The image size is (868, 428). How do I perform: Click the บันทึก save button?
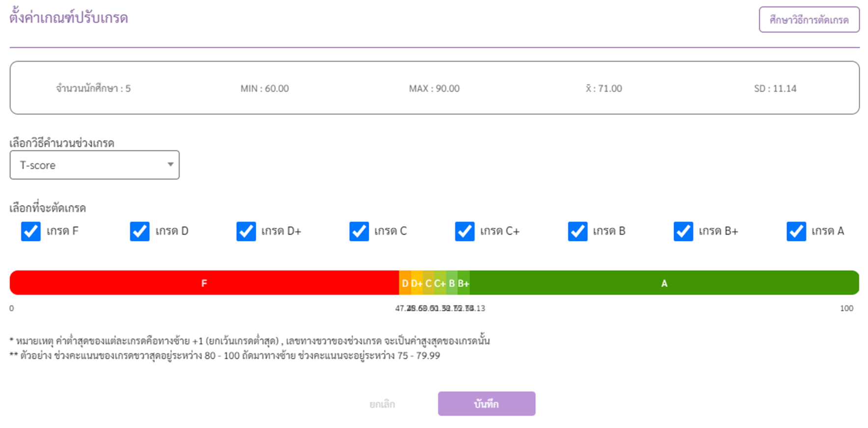[487, 403]
